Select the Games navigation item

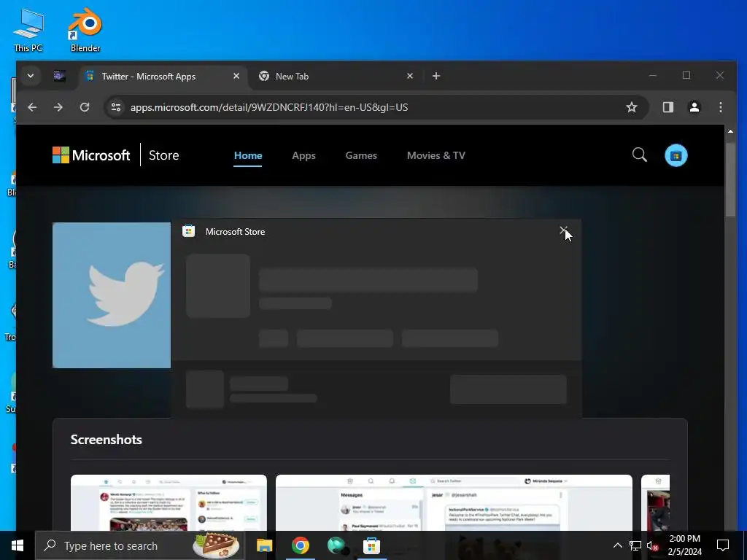tap(361, 155)
